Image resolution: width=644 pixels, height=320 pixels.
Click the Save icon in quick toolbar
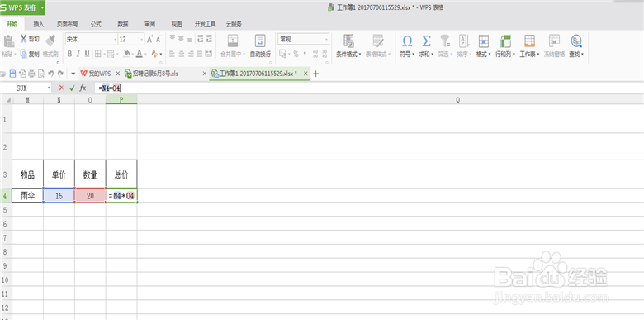(12, 74)
